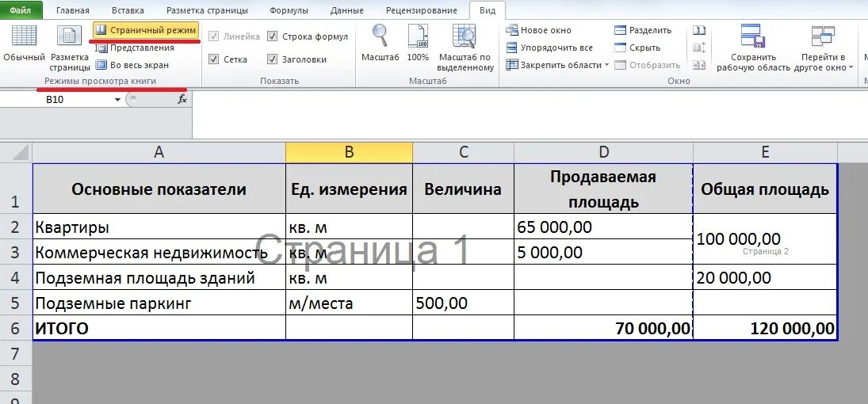This screenshot has height=404, width=868.
Task: Click cell with value 500,00
Action: (x=464, y=303)
